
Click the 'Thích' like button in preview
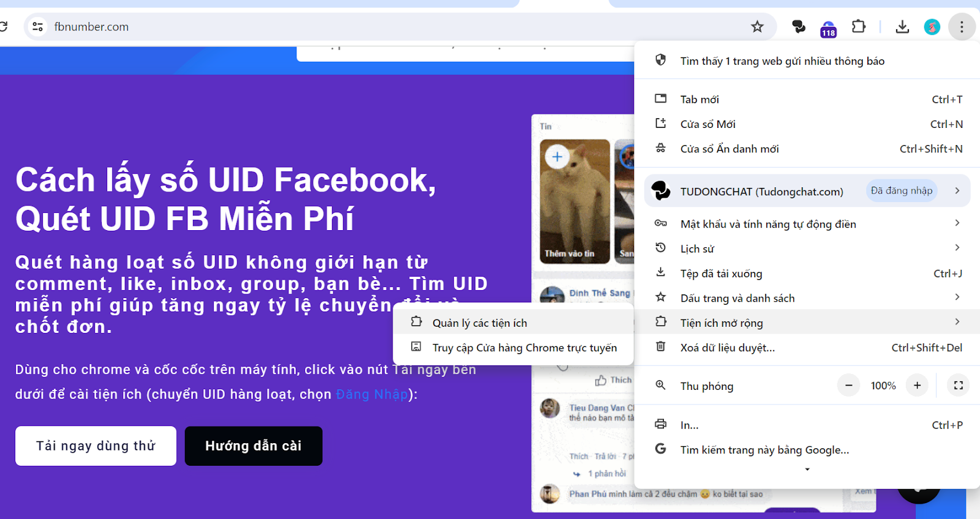[x=613, y=380]
